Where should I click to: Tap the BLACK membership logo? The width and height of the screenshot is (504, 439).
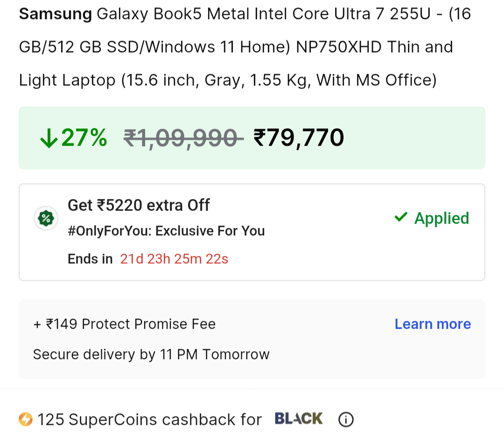pos(299,418)
